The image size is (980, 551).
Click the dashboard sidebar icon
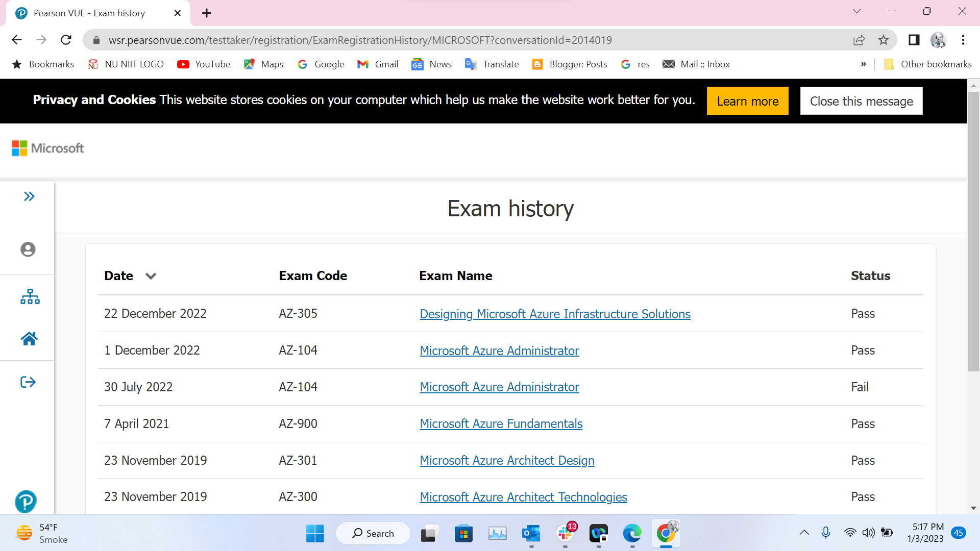coord(29,296)
